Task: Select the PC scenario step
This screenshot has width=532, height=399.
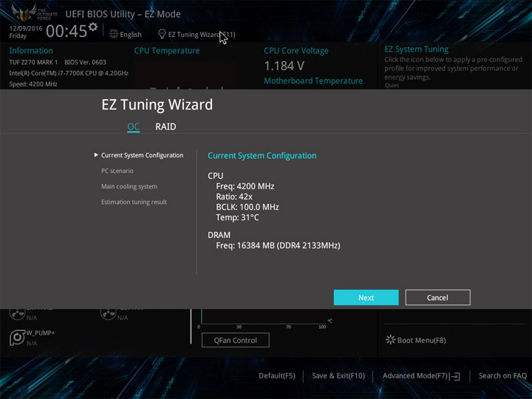Action: (x=117, y=171)
